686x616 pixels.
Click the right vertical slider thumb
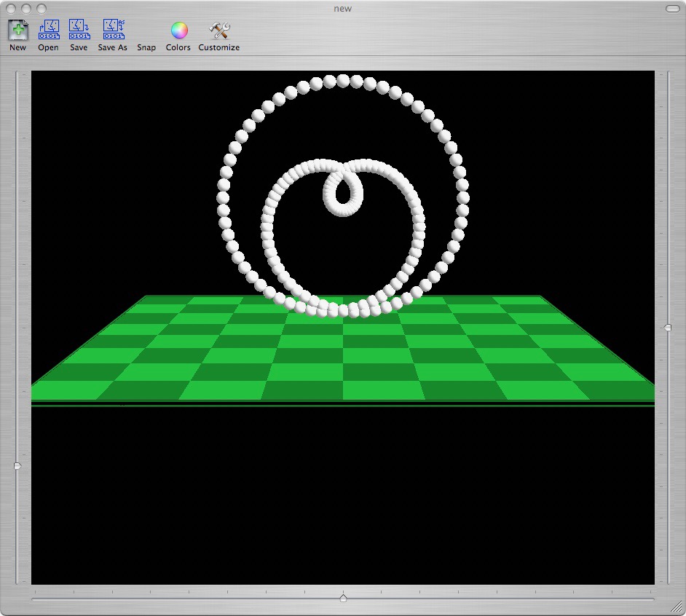[x=668, y=328]
